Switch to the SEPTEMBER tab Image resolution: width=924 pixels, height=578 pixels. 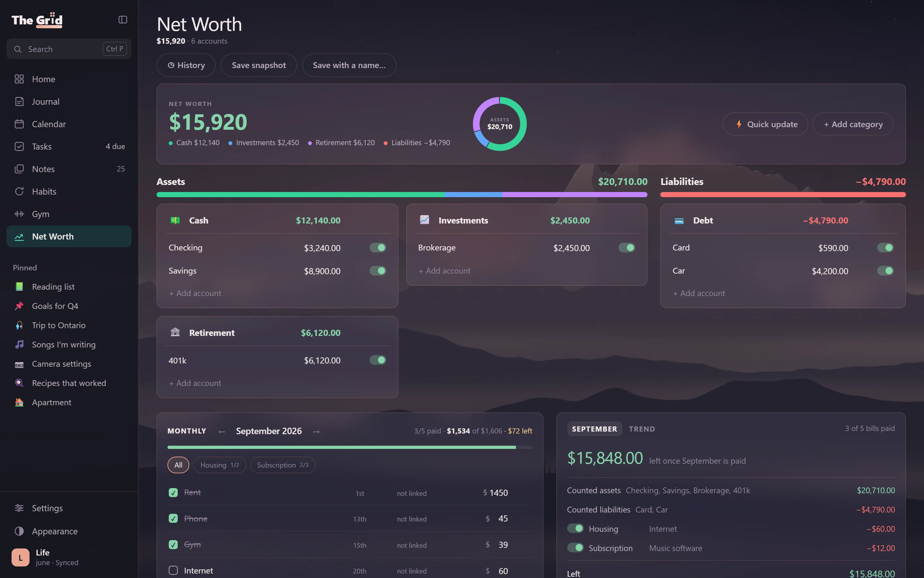[594, 429]
